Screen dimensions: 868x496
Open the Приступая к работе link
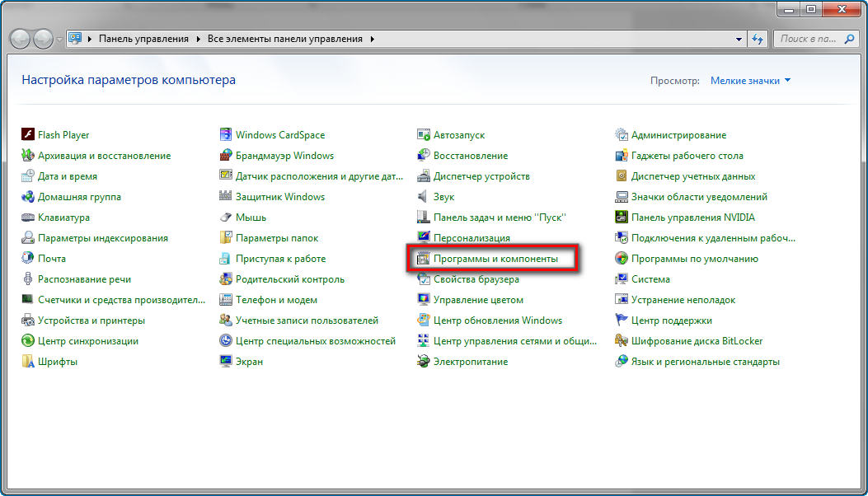click(280, 259)
